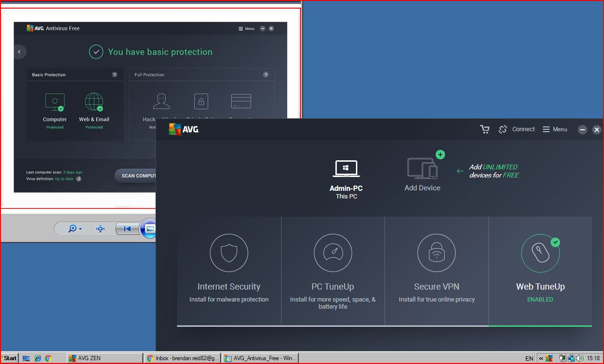Open the Windows Start menu
This screenshot has width=604, height=364.
9,358
